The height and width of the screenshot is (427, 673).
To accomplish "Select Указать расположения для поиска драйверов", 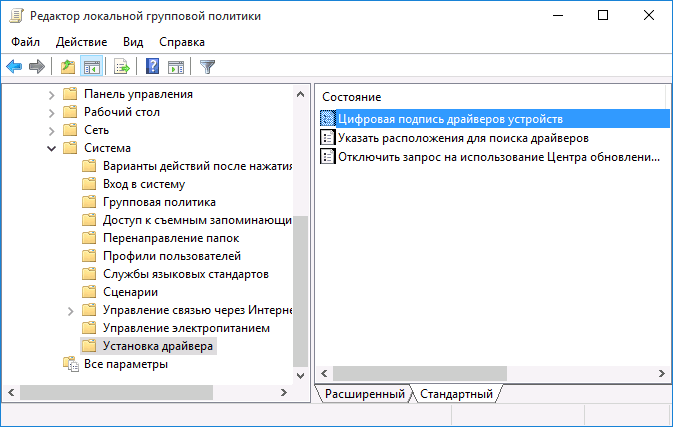I will pos(462,138).
